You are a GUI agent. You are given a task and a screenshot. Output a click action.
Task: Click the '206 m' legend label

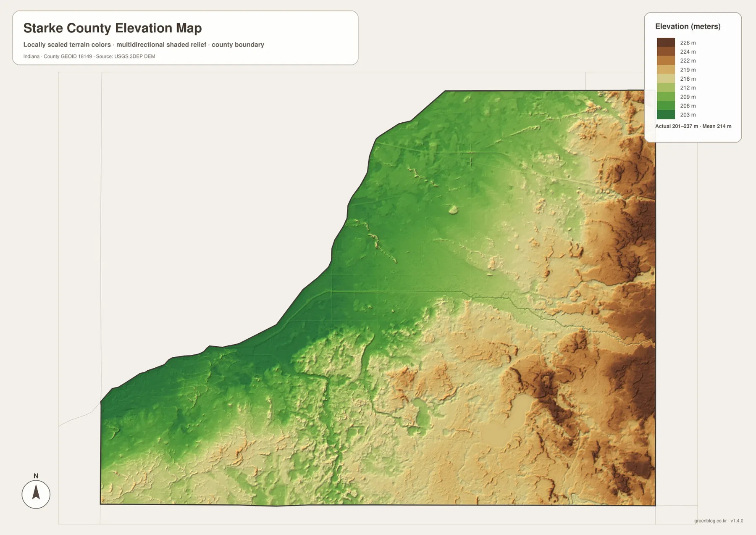click(x=688, y=106)
